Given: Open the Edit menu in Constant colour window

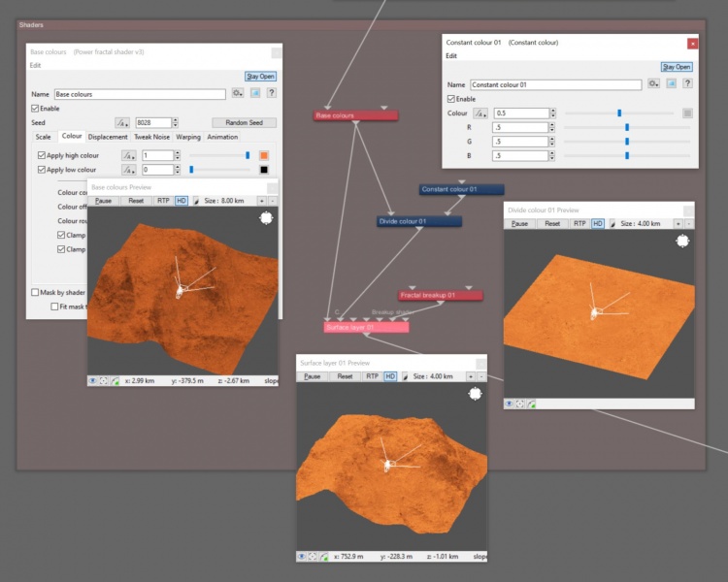Looking at the screenshot, I should pos(451,55).
